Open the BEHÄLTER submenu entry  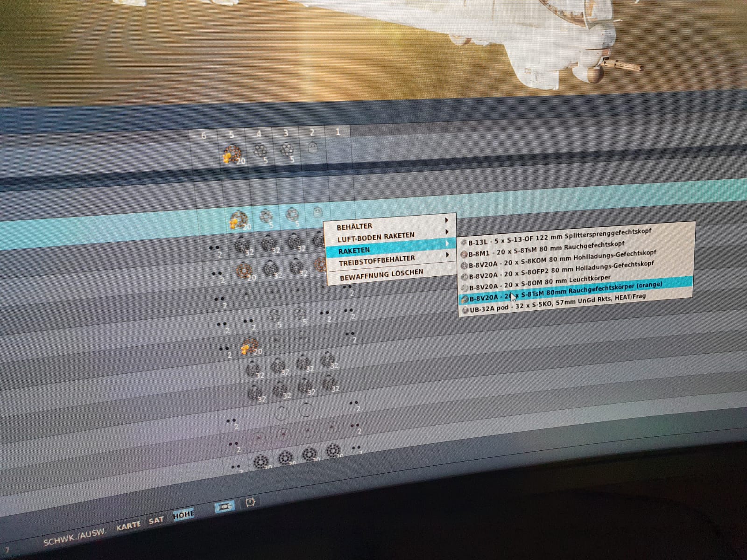point(354,227)
